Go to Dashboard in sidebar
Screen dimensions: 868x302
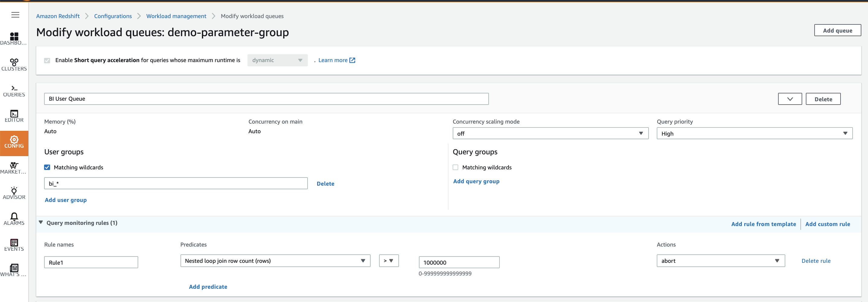pos(14,36)
